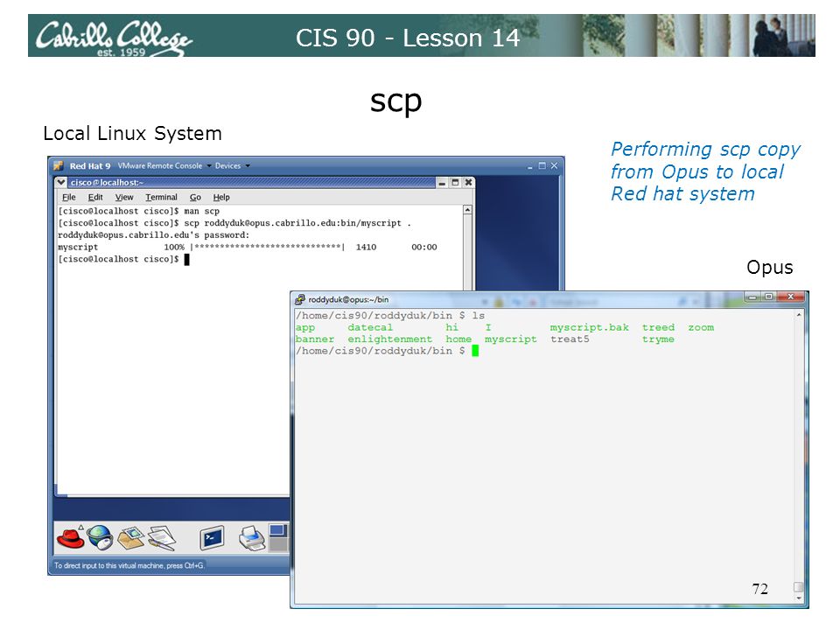
Task: Click the Red Hat 9 VMware console icon
Action: [x=59, y=165]
